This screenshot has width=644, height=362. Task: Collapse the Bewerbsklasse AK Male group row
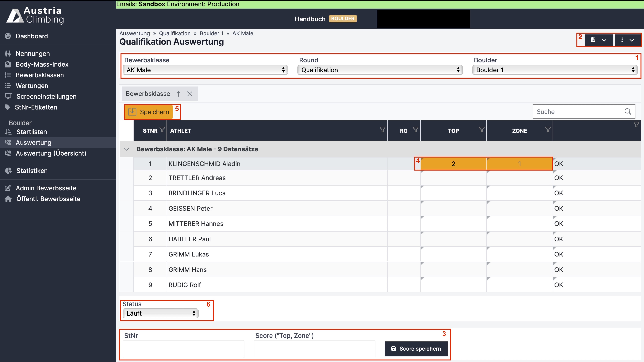coord(127,149)
